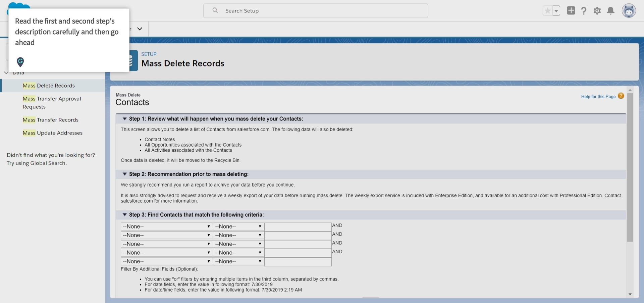Click inside the Search Setup field
Image resolution: width=644 pixels, height=303 pixels.
[x=315, y=10]
